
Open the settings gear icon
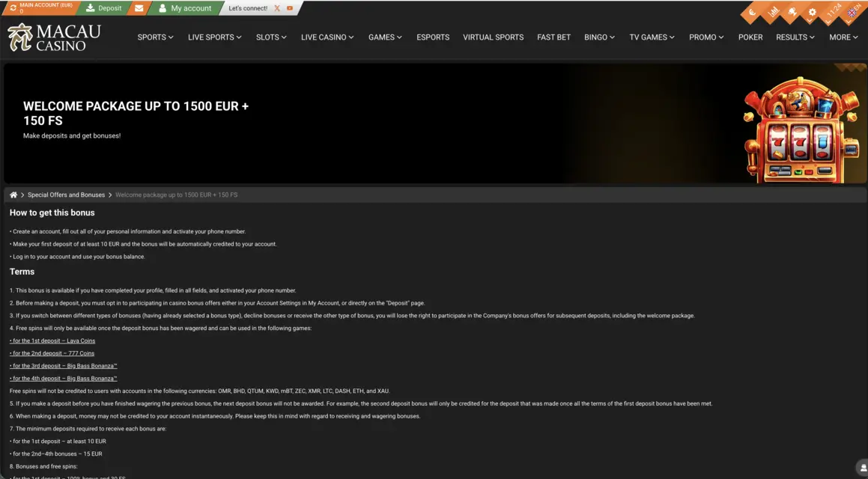(x=812, y=12)
